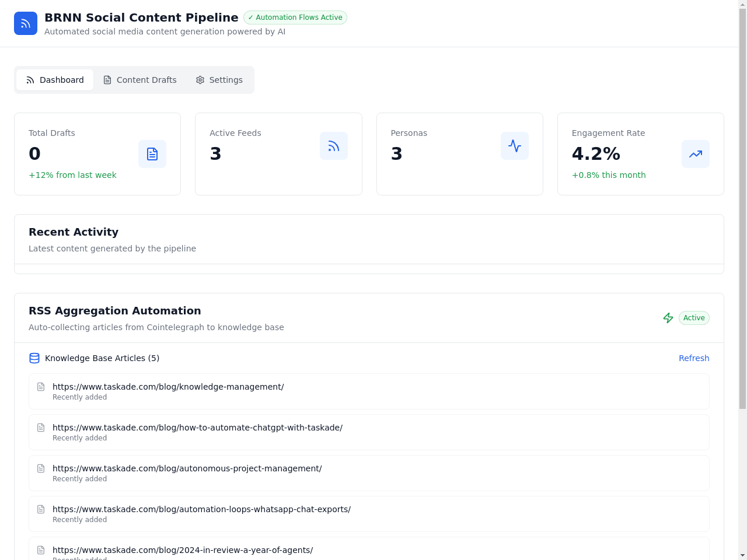Screen dimensions: 747x560
Task: Click file icon beside autonomous-project-management article
Action: [x=41, y=468]
